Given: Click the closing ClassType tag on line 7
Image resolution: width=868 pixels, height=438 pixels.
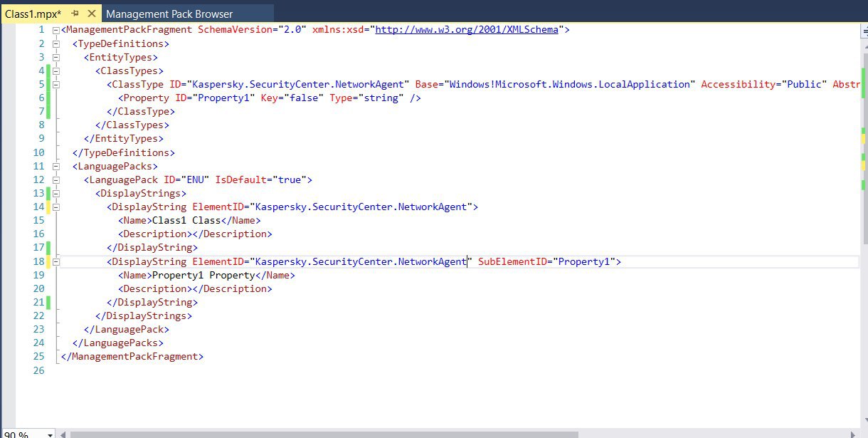Looking at the screenshot, I should click(141, 111).
